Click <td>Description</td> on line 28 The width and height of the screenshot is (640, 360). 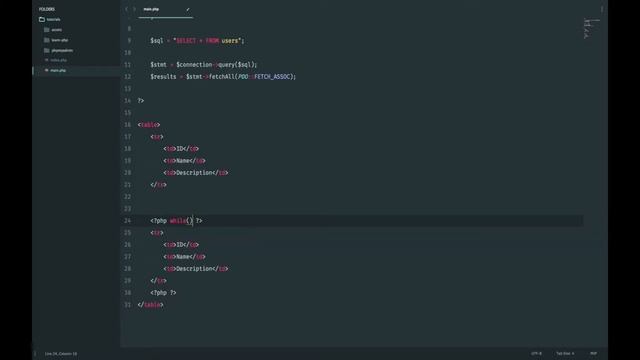point(196,269)
